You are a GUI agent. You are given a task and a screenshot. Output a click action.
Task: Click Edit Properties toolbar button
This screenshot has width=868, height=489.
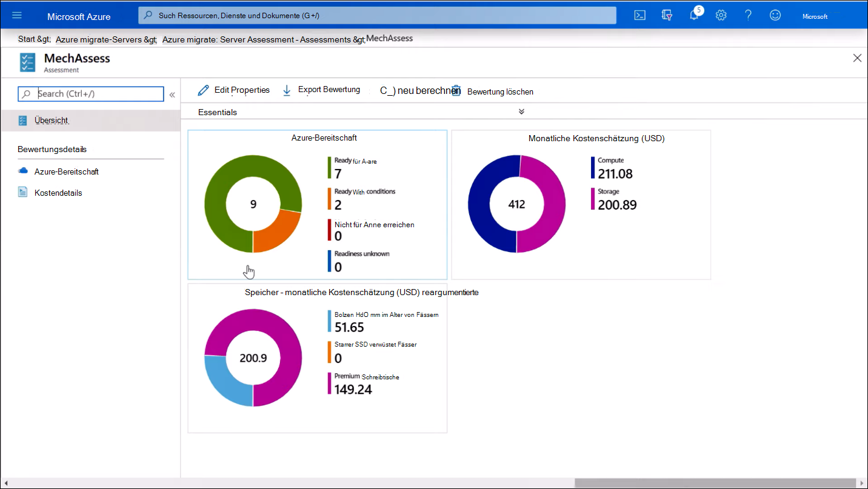(x=234, y=90)
